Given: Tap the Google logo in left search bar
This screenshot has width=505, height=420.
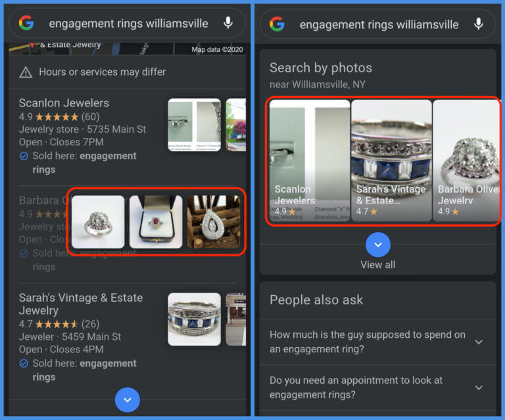Looking at the screenshot, I should coord(26,24).
